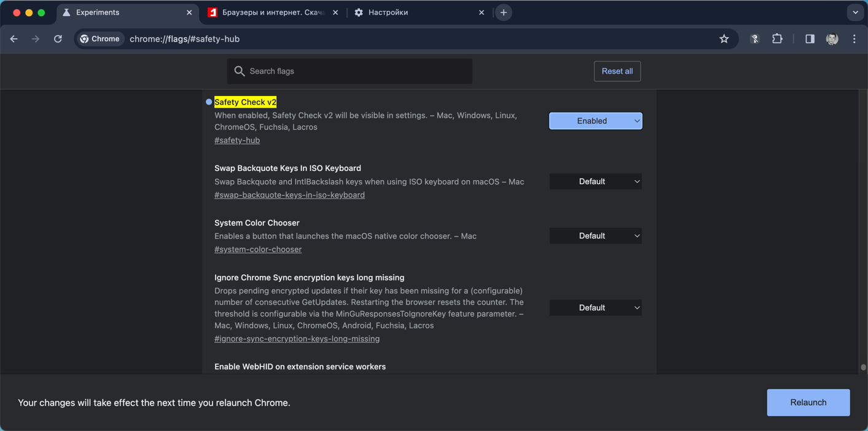
Task: Close the Experiments tab
Action: pyautogui.click(x=189, y=12)
